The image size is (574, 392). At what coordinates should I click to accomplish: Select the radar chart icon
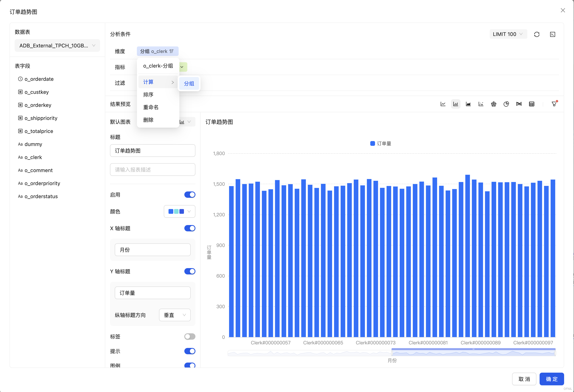(493, 104)
